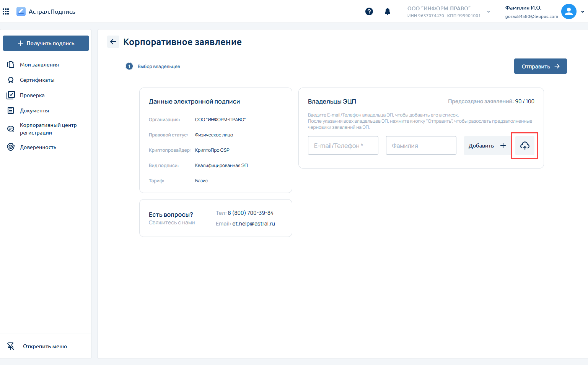Open Корпоративный центр регистрации item
This screenshot has height=365, width=588.
coord(48,129)
